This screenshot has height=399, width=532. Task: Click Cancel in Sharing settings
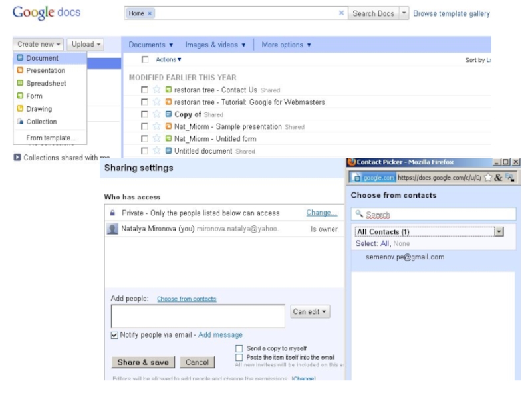(x=197, y=362)
